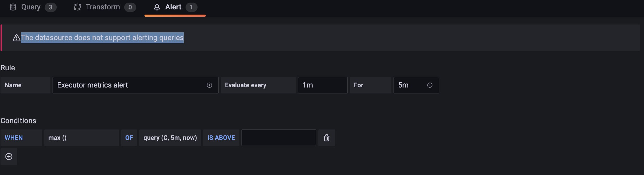Click the OF label in the condition
Image resolution: width=644 pixels, height=175 pixels.
129,138
